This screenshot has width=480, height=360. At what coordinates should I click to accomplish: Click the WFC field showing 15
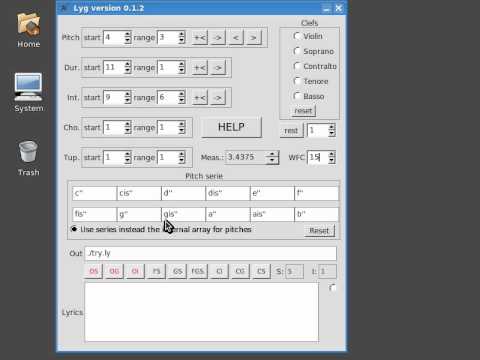pos(318,157)
